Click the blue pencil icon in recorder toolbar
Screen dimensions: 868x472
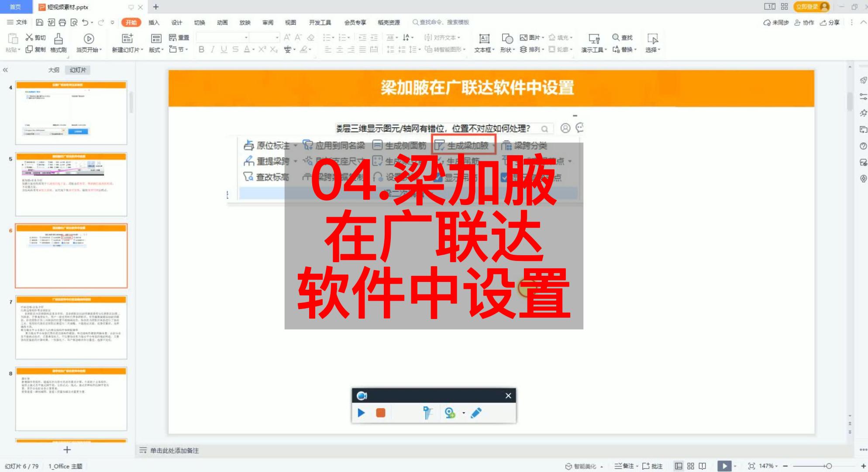[x=476, y=413]
